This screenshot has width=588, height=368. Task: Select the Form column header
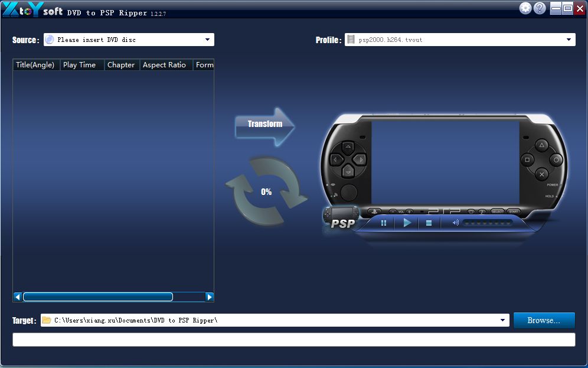pos(204,65)
